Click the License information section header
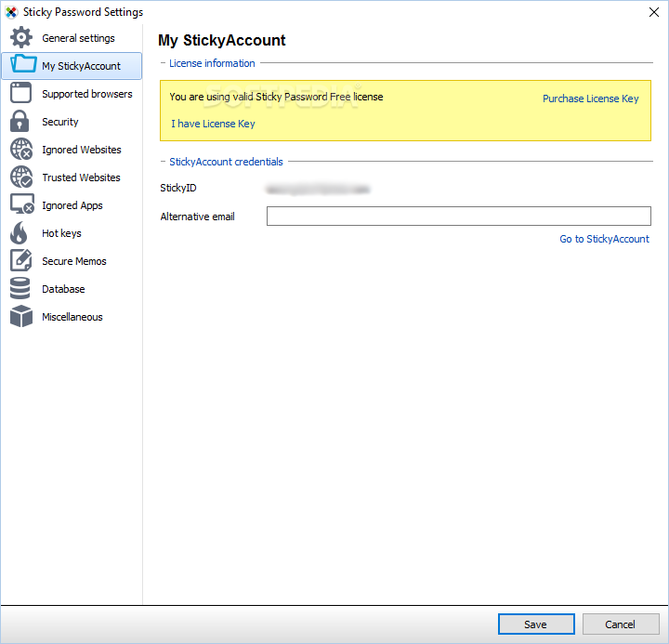The width and height of the screenshot is (669, 644). [212, 63]
